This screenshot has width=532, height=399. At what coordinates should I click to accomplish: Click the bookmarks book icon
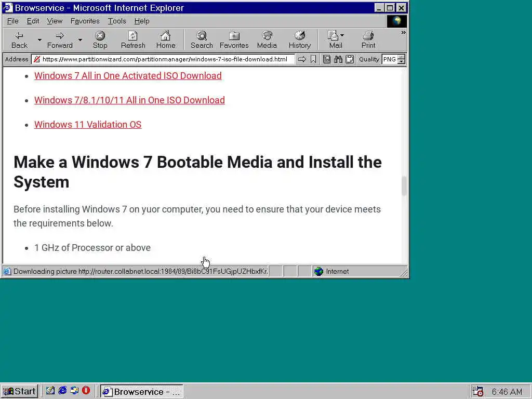tap(327, 59)
